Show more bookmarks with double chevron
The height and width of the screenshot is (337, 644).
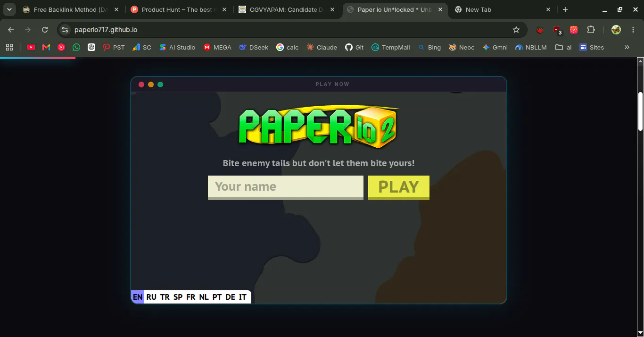(627, 47)
